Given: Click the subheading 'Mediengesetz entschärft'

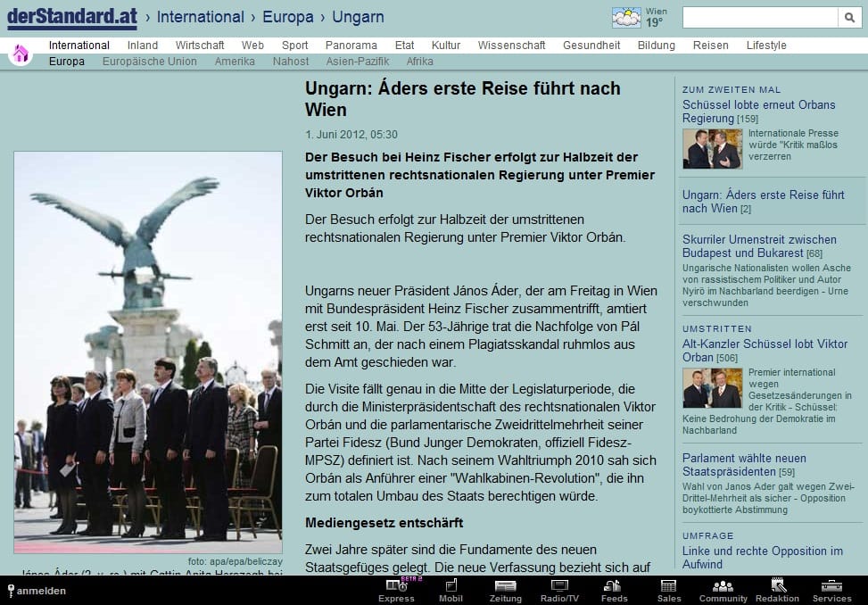Looking at the screenshot, I should [384, 523].
